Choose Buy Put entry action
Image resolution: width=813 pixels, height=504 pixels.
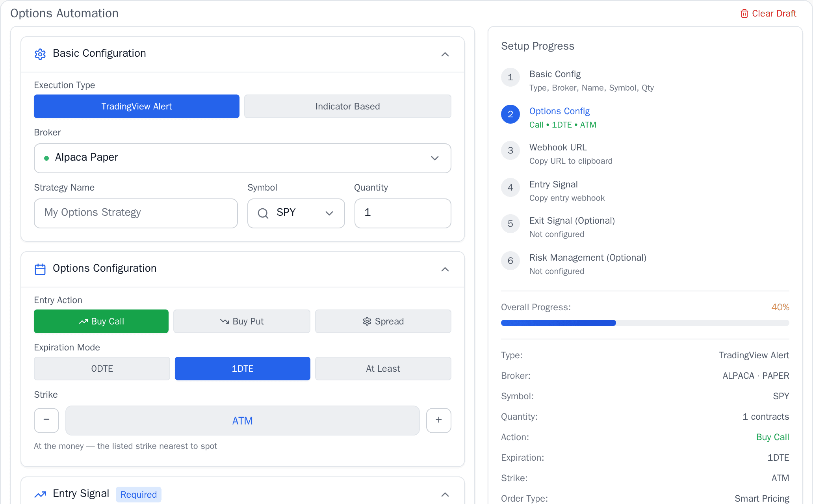tap(242, 321)
